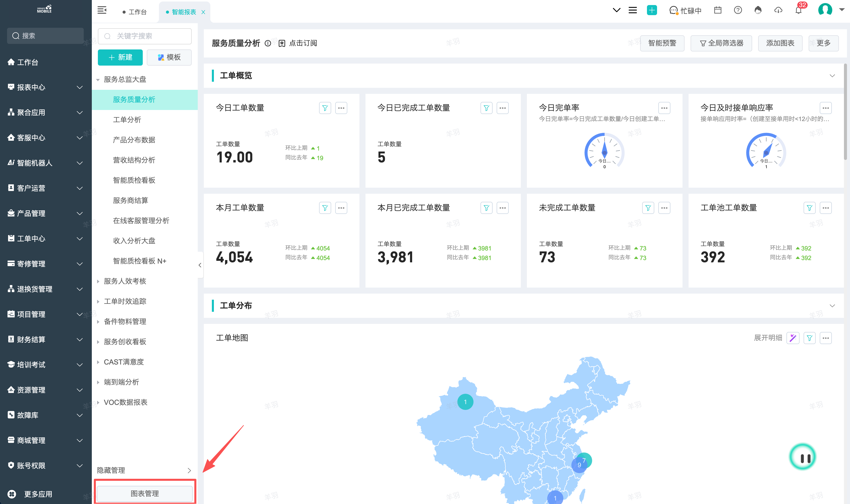
Task: Collapse the report list panel handle
Action: 200,265
